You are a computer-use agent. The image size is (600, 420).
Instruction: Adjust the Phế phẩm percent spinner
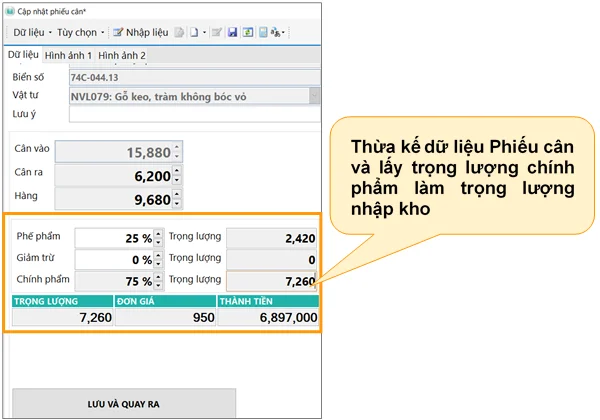pos(159,238)
